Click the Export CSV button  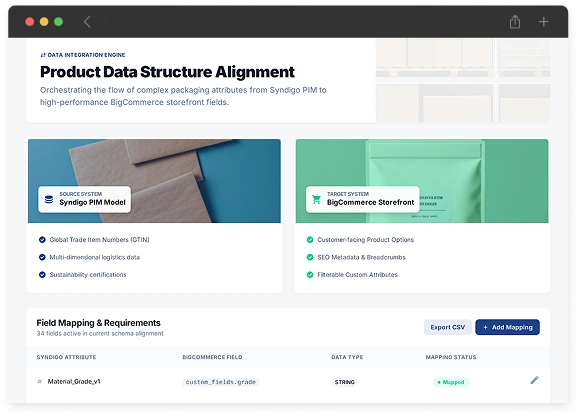[x=448, y=327]
